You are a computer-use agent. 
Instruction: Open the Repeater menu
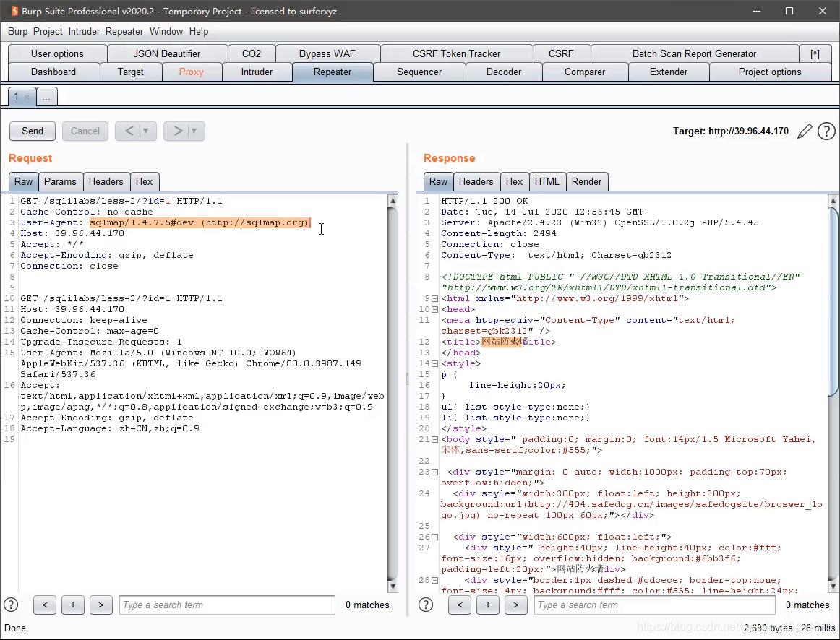coord(124,32)
